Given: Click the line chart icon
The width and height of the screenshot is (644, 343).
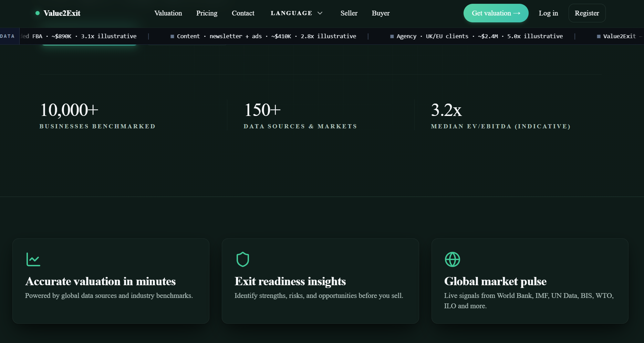Looking at the screenshot, I should click(33, 259).
